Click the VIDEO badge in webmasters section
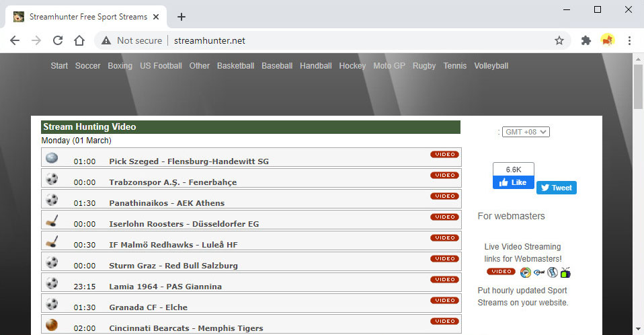Image resolution: width=644 pixels, height=335 pixels. (501, 272)
